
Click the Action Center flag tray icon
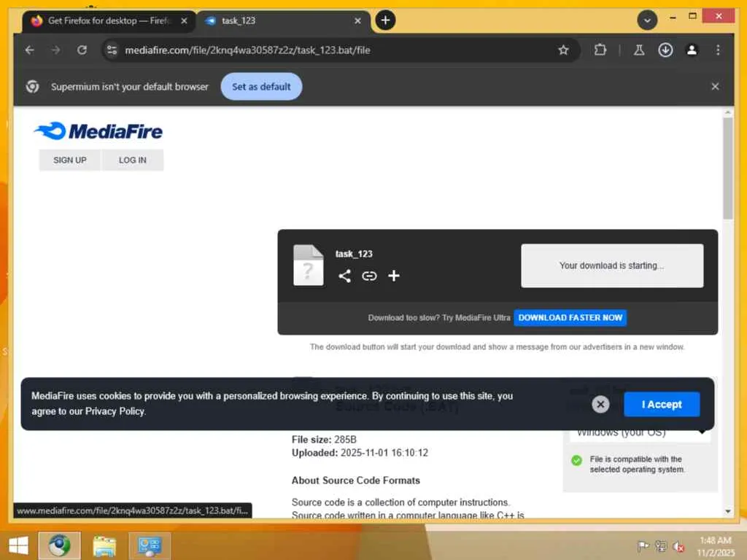[643, 546]
